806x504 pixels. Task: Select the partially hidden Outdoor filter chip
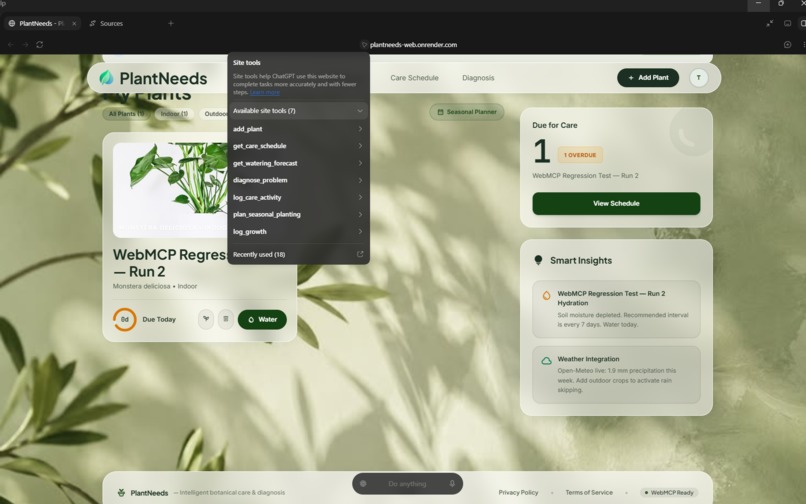click(214, 114)
